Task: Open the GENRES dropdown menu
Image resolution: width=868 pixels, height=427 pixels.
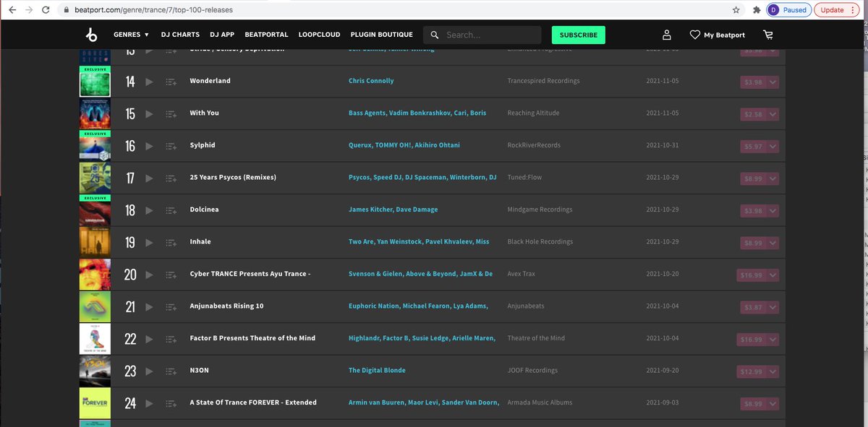Action: tap(131, 35)
